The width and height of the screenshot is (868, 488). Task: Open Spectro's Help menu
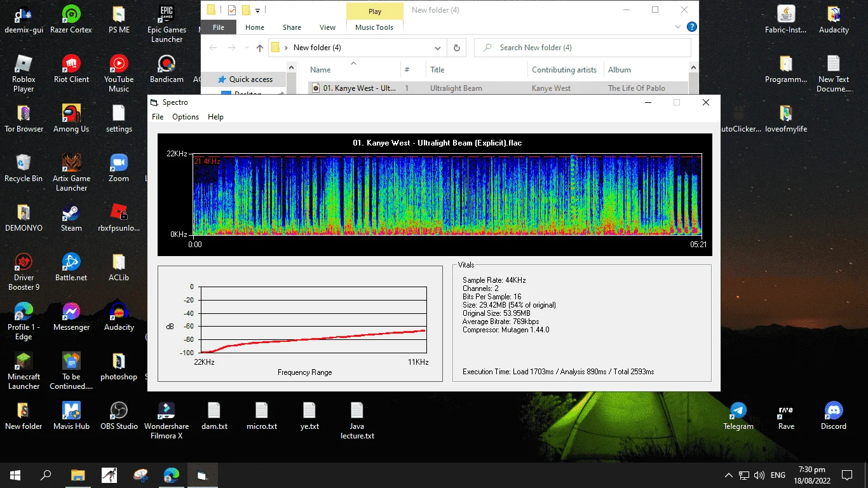tap(216, 117)
